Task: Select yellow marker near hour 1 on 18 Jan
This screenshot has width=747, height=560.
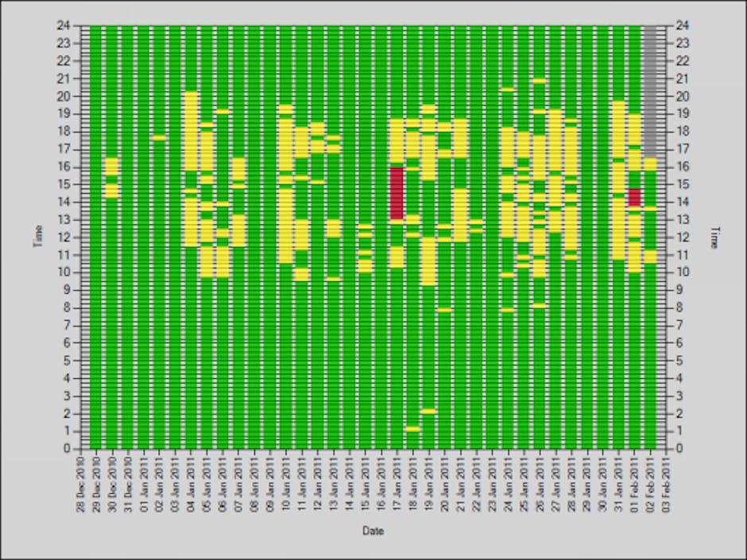Action: click(412, 429)
